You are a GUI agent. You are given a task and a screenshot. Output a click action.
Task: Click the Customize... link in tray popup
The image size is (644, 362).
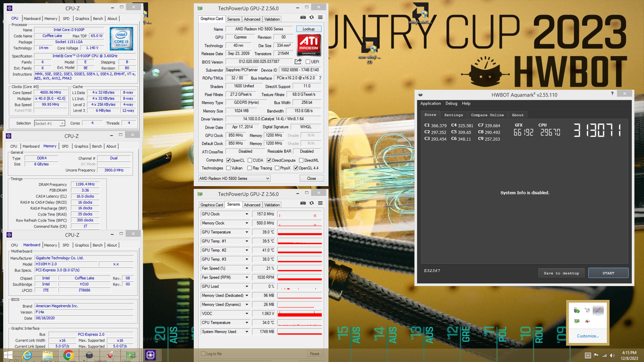tap(588, 336)
